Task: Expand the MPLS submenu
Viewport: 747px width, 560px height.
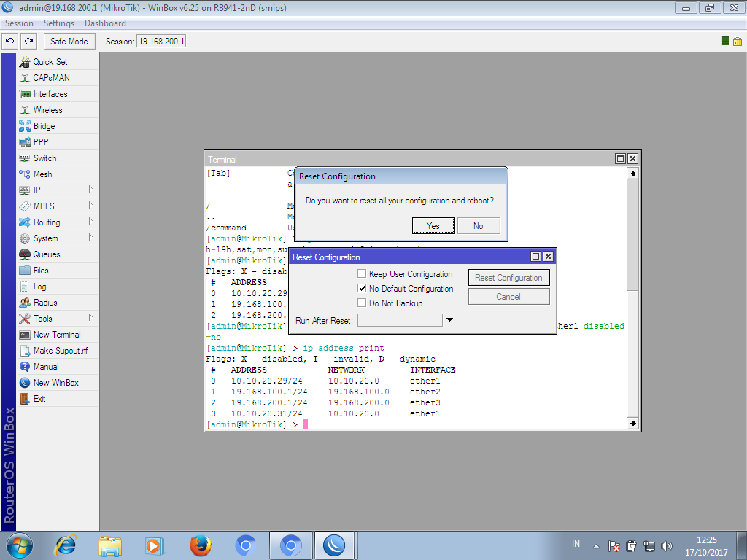Action: (90, 206)
